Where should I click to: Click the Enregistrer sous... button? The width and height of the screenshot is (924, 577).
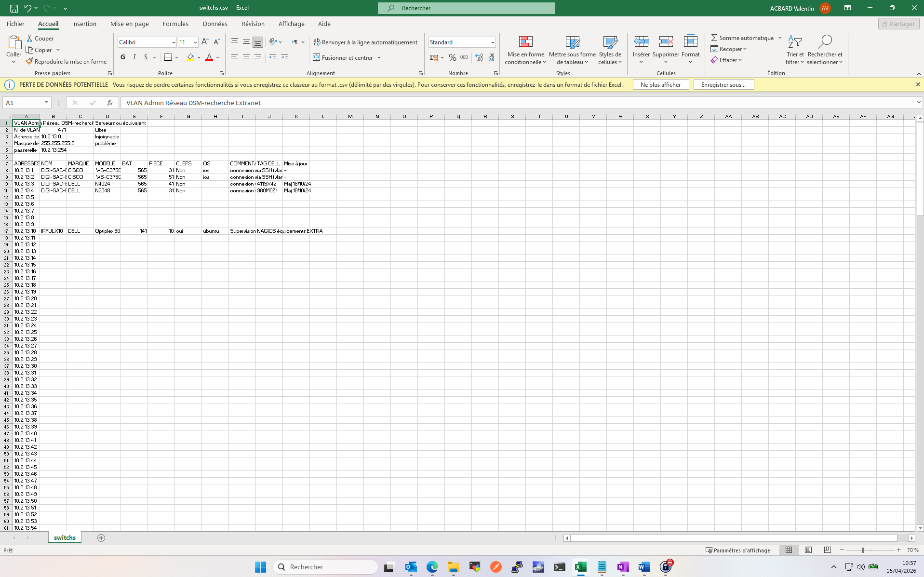723,85
